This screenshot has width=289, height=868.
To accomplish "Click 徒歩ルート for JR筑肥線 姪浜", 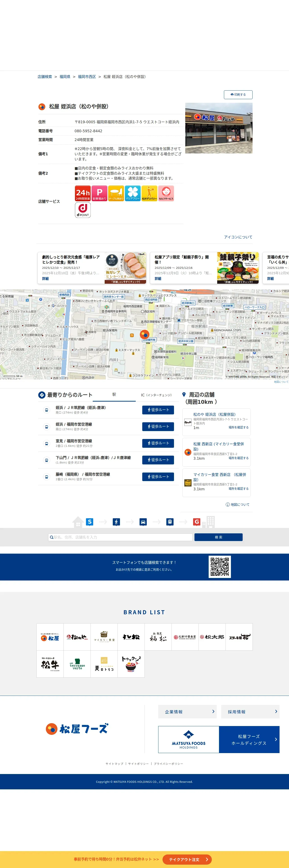I will click(158, 410).
